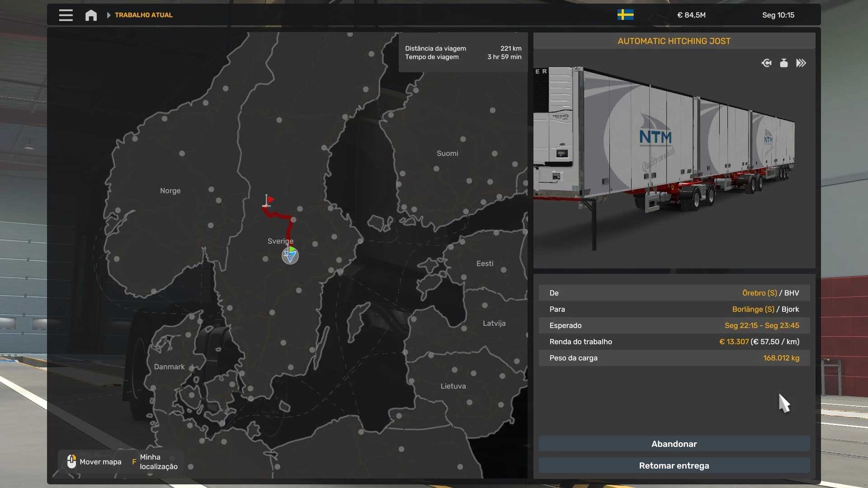The height and width of the screenshot is (488, 868).
Task: Click the Eesti country label on map
Action: (485, 263)
